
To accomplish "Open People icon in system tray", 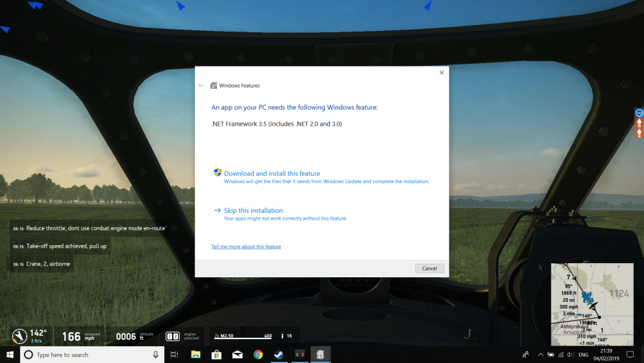I will pyautogui.click(x=526, y=355).
